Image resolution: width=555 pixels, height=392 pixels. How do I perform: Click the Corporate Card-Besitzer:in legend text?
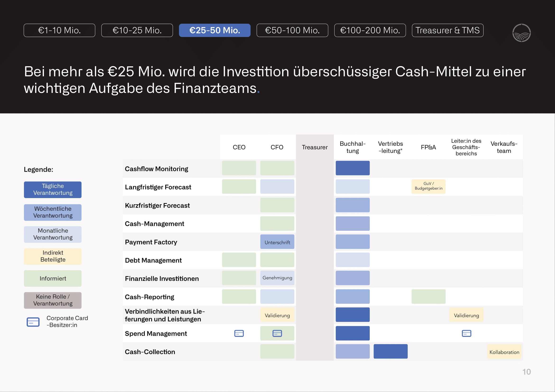[67, 322]
